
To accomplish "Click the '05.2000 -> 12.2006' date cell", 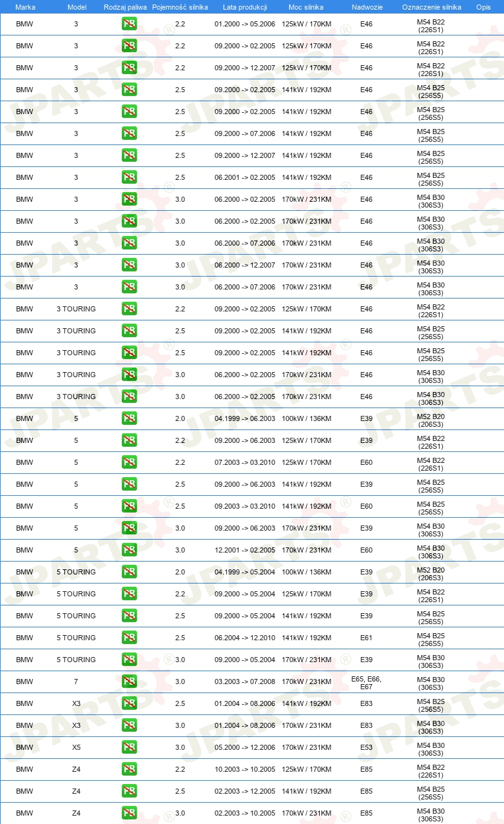I will click(245, 748).
